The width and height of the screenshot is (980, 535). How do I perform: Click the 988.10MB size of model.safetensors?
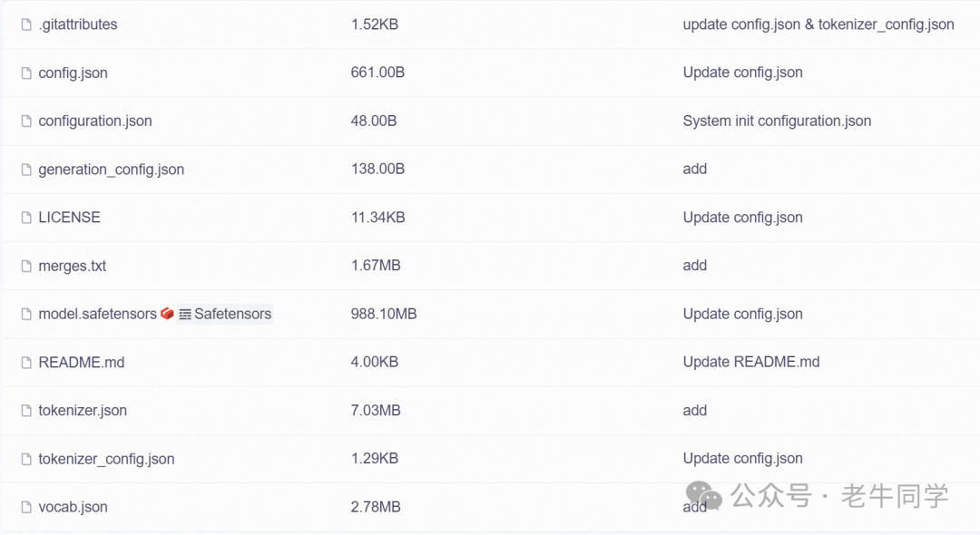pyautogui.click(x=384, y=314)
